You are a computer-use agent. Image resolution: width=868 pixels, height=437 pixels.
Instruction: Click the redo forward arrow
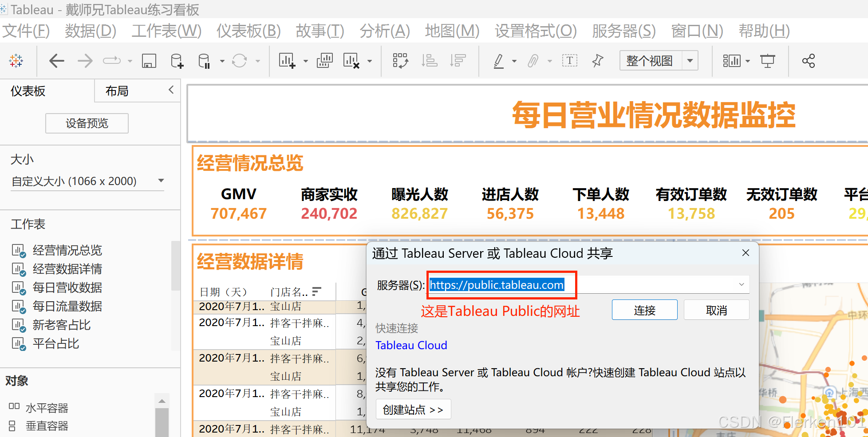[85, 61]
